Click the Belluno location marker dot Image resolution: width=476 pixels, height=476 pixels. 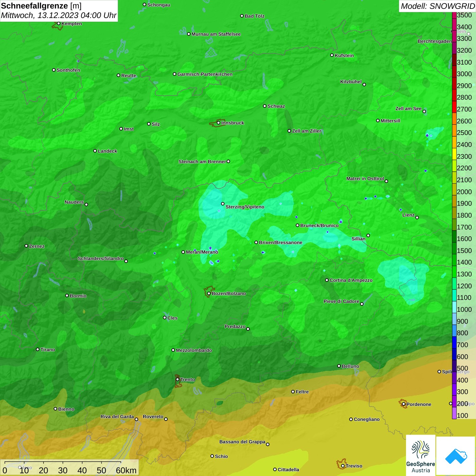pyautogui.click(x=339, y=366)
